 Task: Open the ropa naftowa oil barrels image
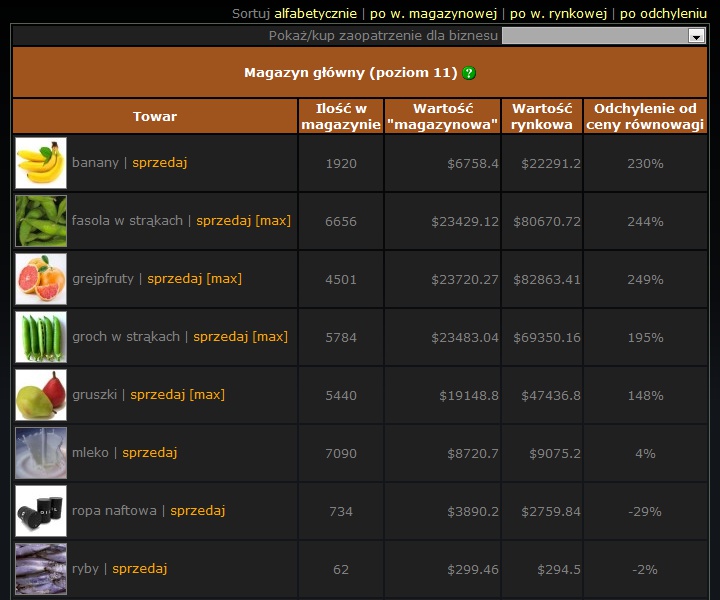point(41,511)
